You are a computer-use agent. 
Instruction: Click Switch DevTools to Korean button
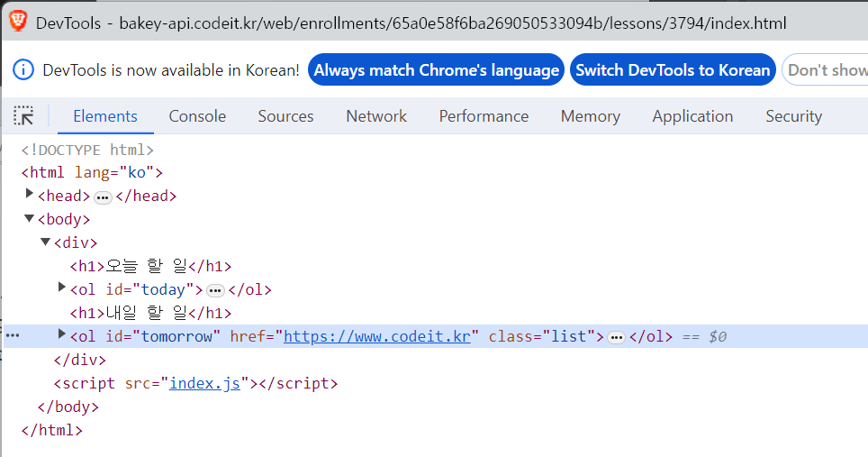(x=673, y=69)
